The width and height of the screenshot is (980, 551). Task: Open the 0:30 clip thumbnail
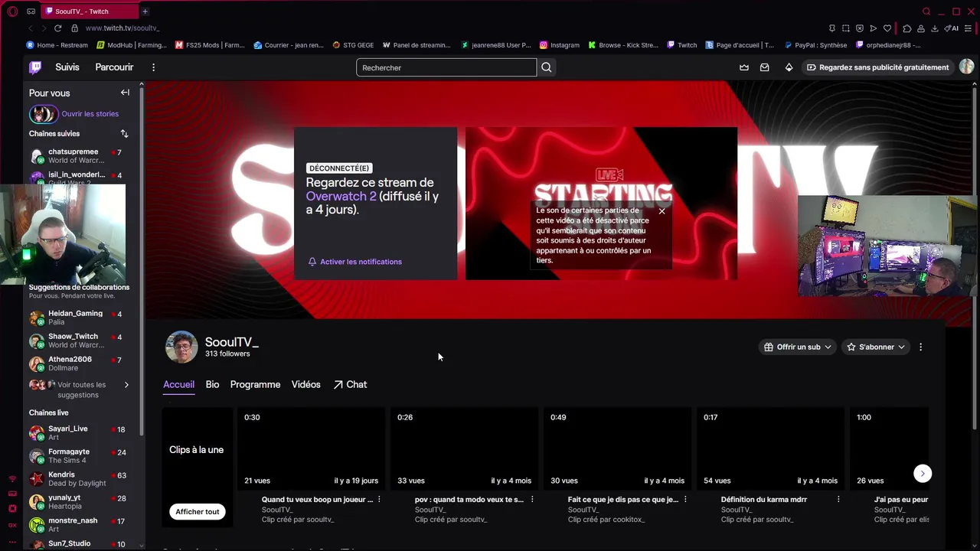(x=311, y=448)
